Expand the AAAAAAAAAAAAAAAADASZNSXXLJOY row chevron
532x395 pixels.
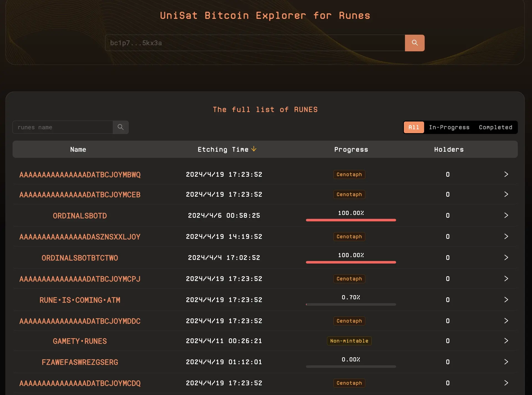tap(506, 237)
